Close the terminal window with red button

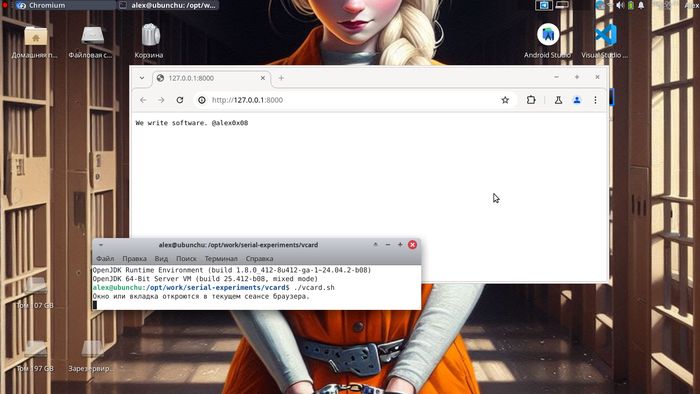(x=412, y=245)
